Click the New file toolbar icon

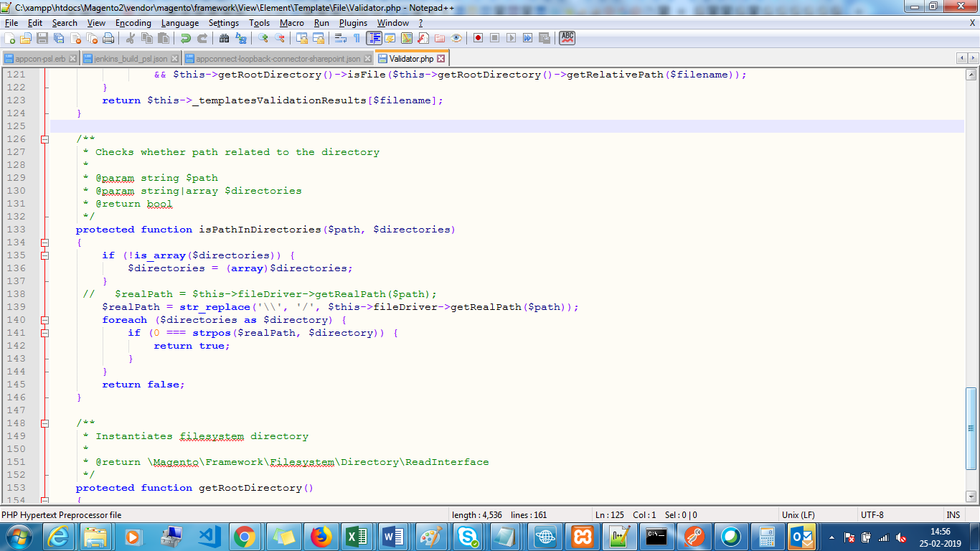[x=10, y=38]
